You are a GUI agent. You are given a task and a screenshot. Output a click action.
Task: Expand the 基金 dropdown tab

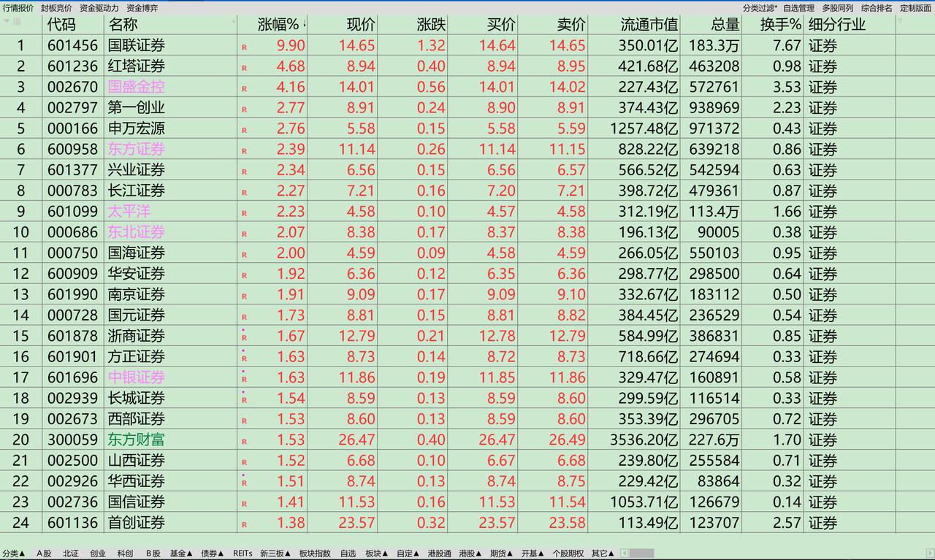click(181, 553)
